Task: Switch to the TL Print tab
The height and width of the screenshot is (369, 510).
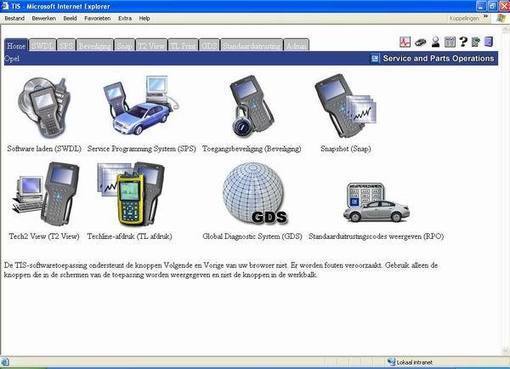Action: click(183, 45)
